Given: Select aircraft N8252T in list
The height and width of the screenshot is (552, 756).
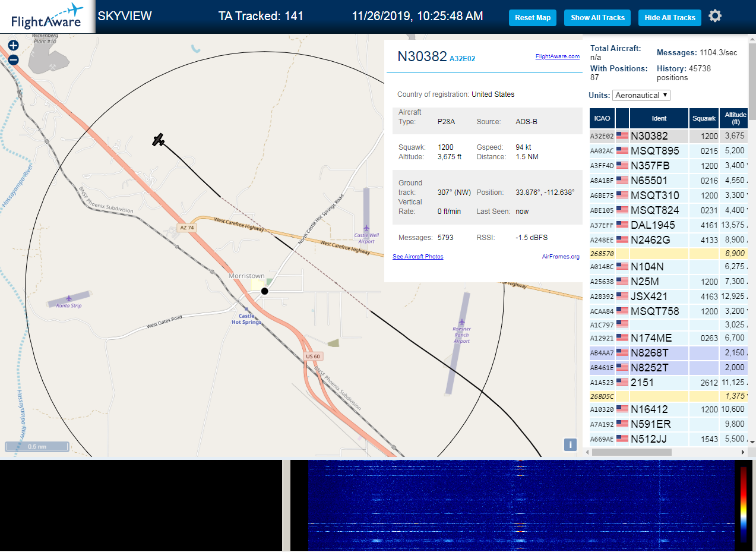Looking at the screenshot, I should [669, 368].
